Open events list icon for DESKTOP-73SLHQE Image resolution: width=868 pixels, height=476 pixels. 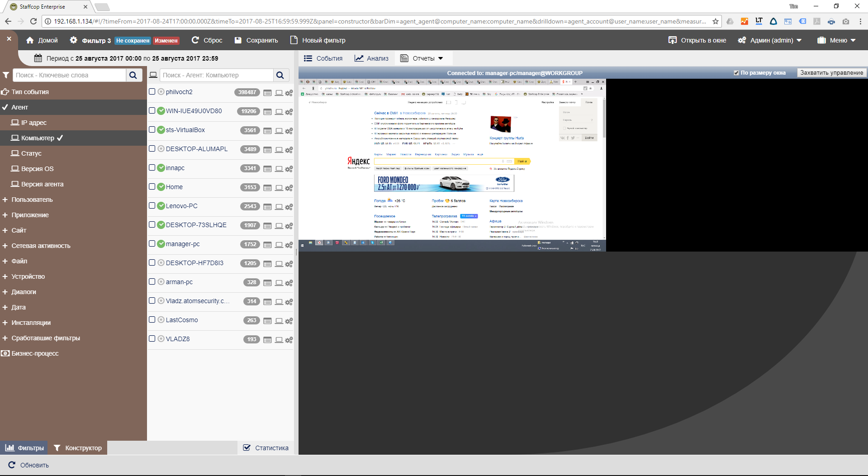(x=268, y=226)
